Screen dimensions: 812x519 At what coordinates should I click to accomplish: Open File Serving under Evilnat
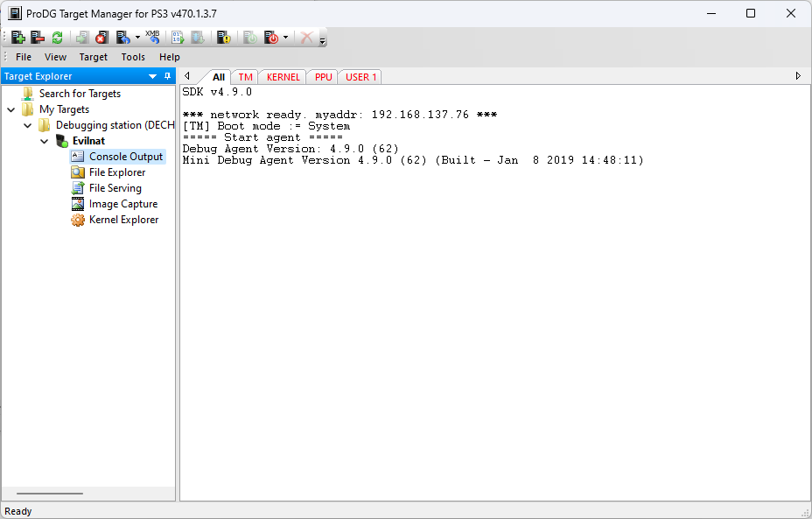pyautogui.click(x=115, y=188)
